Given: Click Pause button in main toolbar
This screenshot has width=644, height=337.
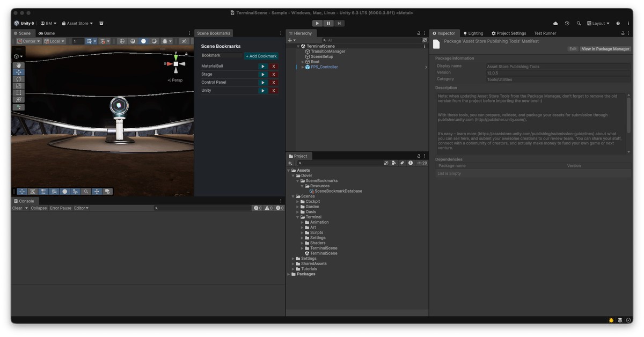Looking at the screenshot, I should coord(328,24).
